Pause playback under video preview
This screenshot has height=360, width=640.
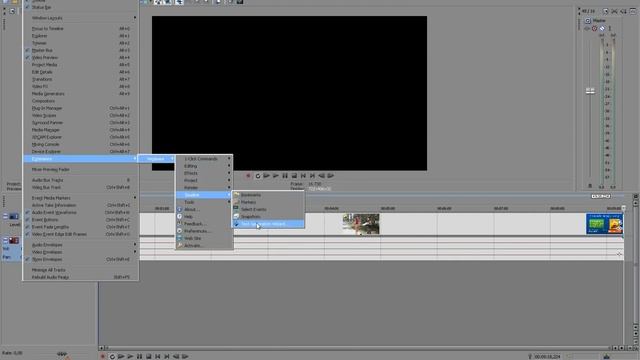point(285,176)
